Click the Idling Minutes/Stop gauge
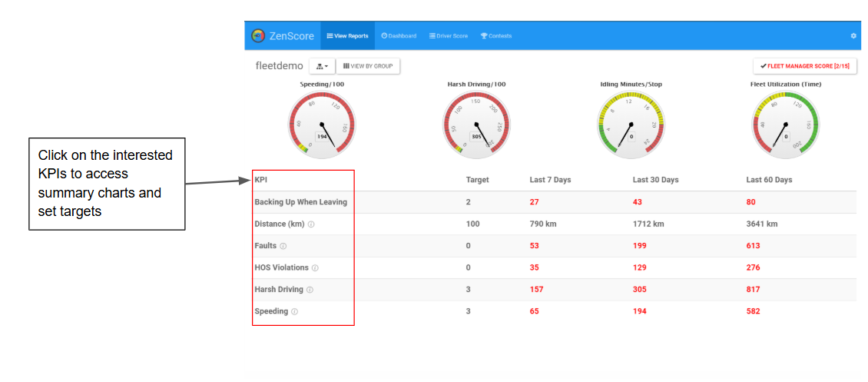 point(631,123)
